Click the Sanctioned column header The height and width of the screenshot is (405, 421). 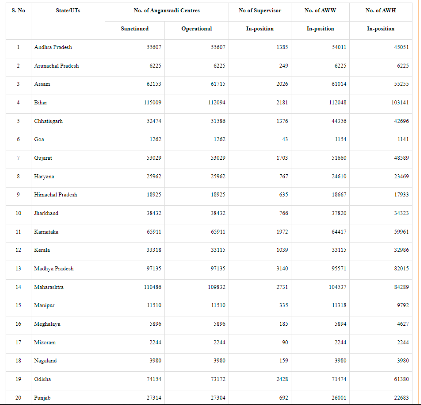(134, 29)
